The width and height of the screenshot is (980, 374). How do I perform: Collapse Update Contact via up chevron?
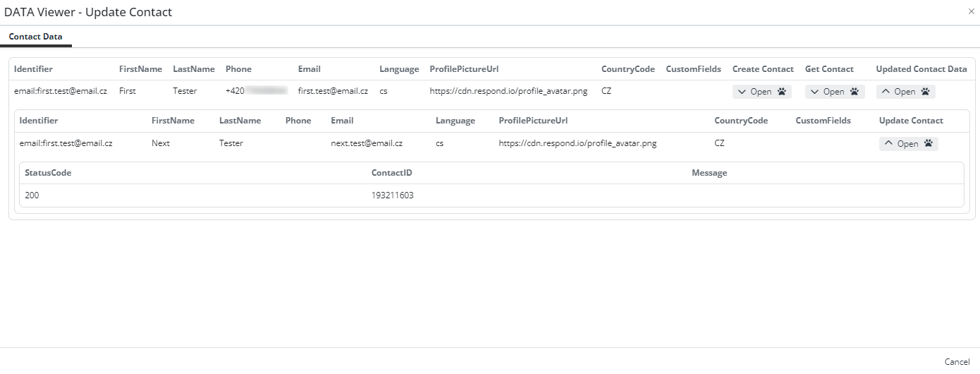click(888, 144)
